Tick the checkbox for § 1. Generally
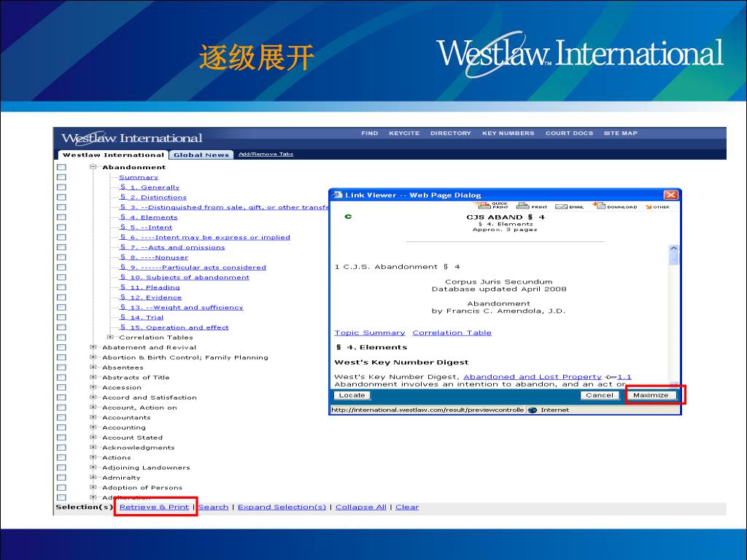The height and width of the screenshot is (560, 747). pyautogui.click(x=61, y=187)
